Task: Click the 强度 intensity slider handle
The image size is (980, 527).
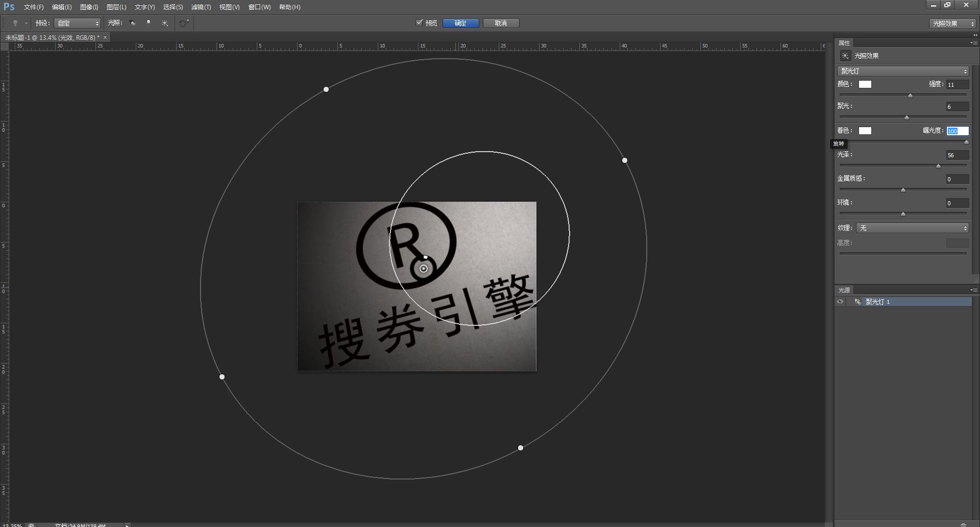Action: coord(910,95)
